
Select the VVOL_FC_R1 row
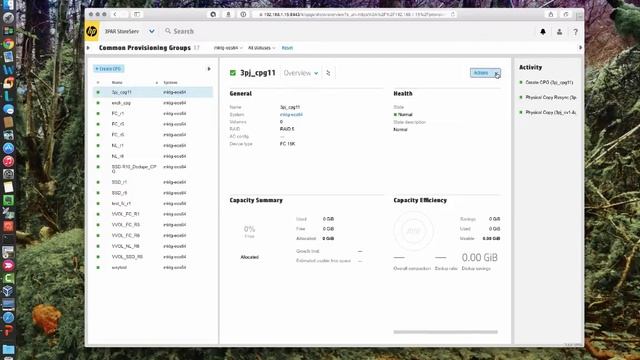pos(153,214)
